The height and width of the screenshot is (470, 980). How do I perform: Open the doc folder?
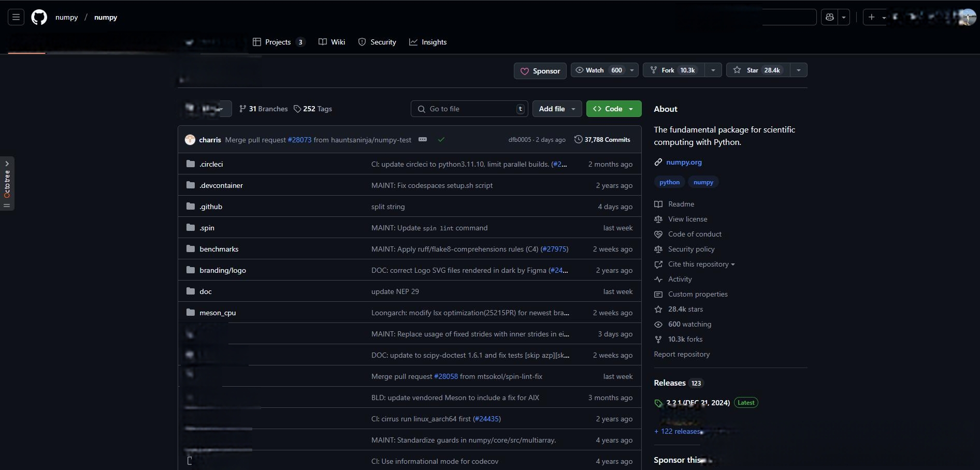tap(206, 291)
